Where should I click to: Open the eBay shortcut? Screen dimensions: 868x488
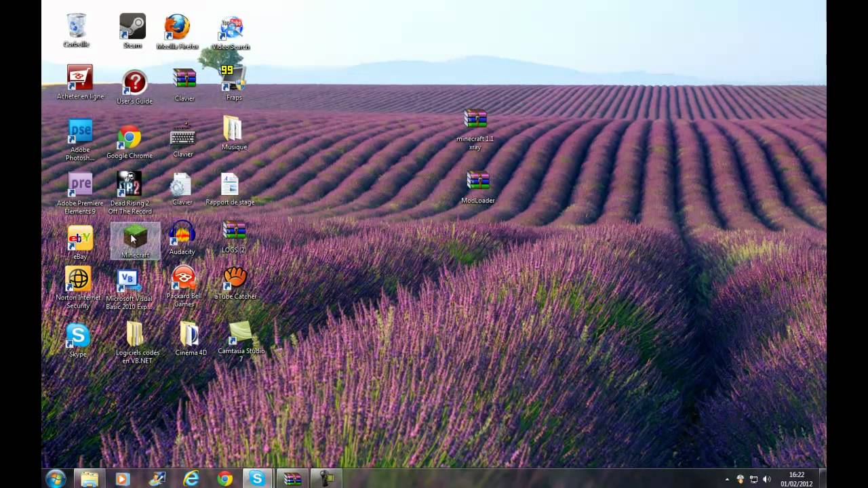(80, 243)
